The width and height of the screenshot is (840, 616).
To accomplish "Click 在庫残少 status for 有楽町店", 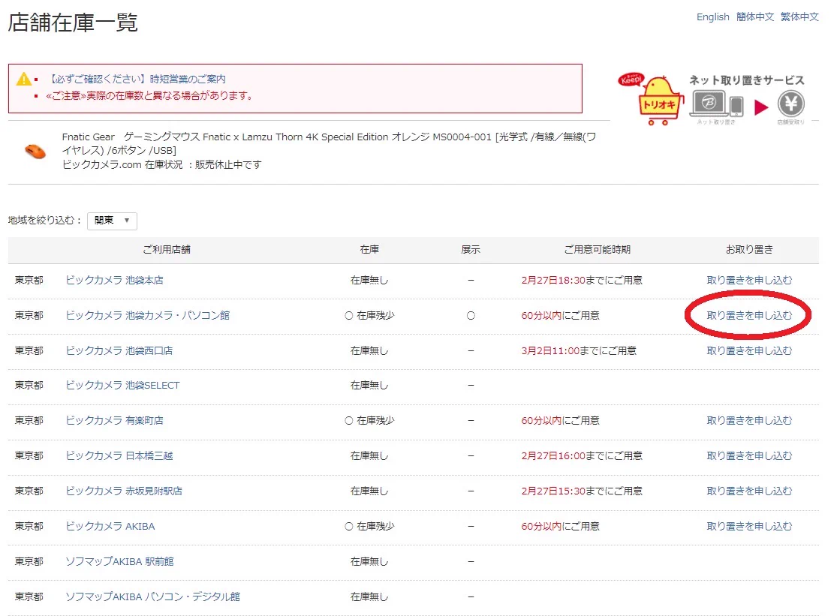I will click(369, 421).
